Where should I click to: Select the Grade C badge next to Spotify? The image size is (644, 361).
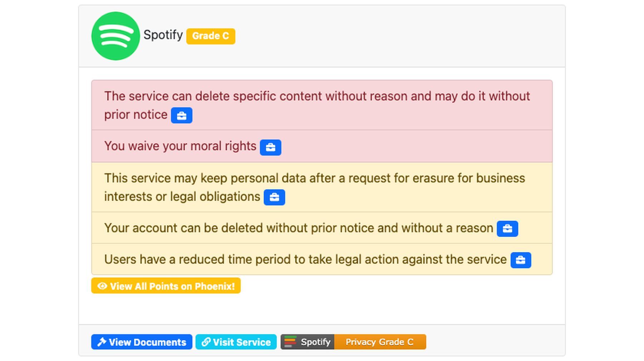pos(210,36)
